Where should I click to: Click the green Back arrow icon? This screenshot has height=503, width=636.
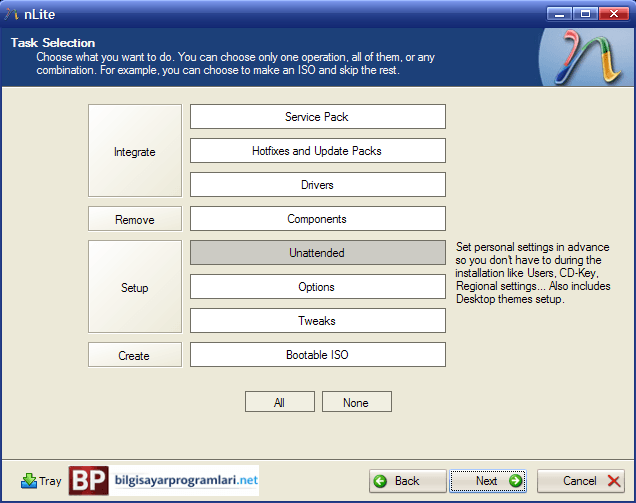(x=380, y=481)
